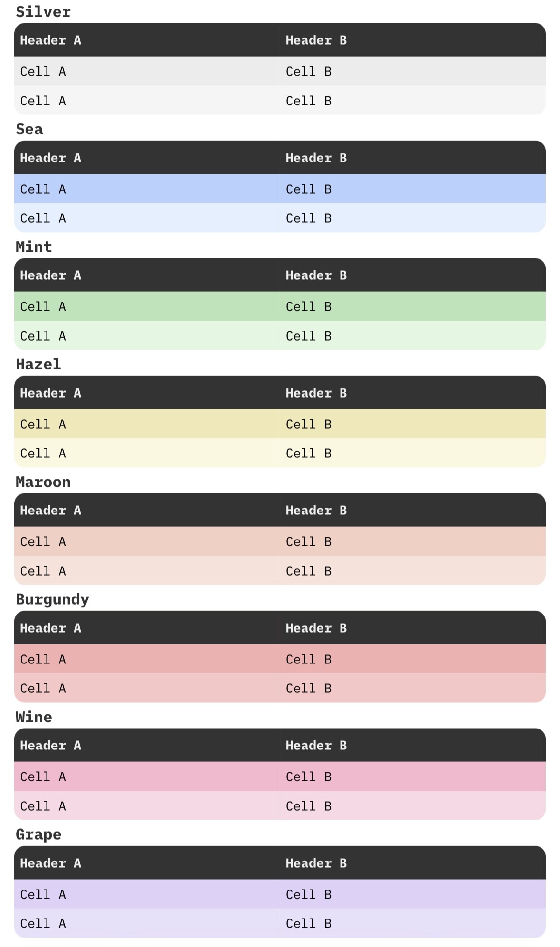Screen dimensions: 560x947
Task: Click Header A in the Wine table
Action: pyautogui.click(x=50, y=745)
